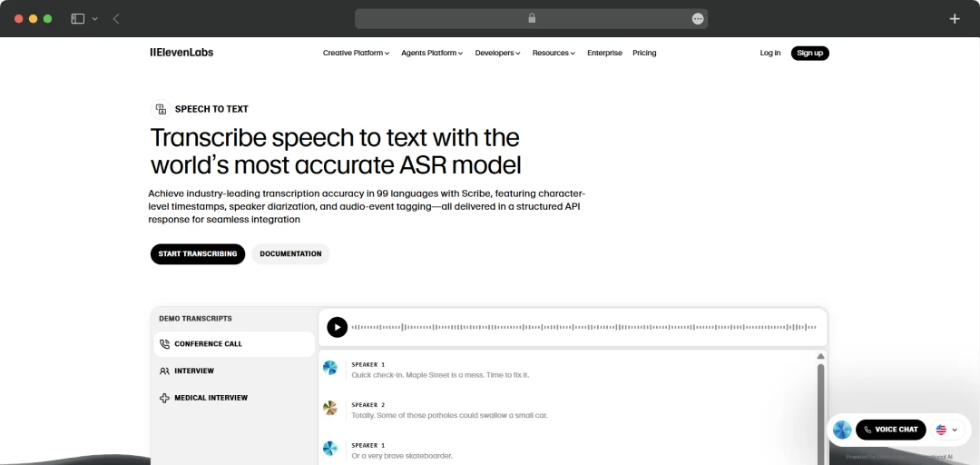980x465 pixels.
Task: Click the 'Speech to Text' label
Action: (211, 110)
